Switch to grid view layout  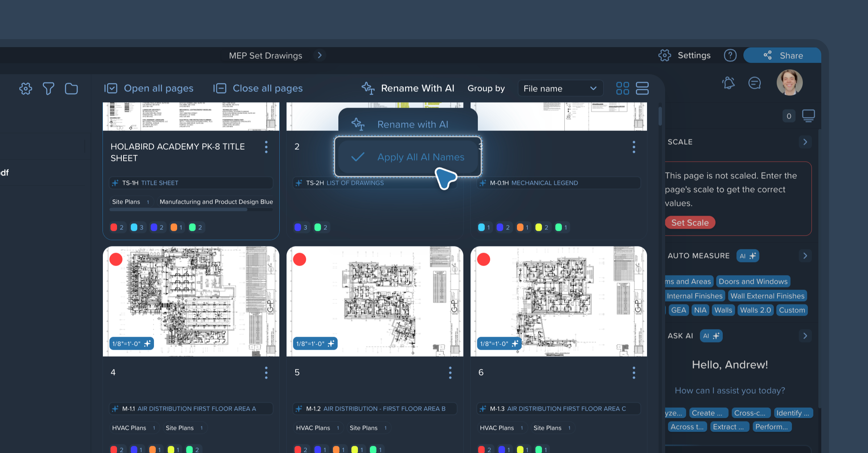(x=622, y=88)
